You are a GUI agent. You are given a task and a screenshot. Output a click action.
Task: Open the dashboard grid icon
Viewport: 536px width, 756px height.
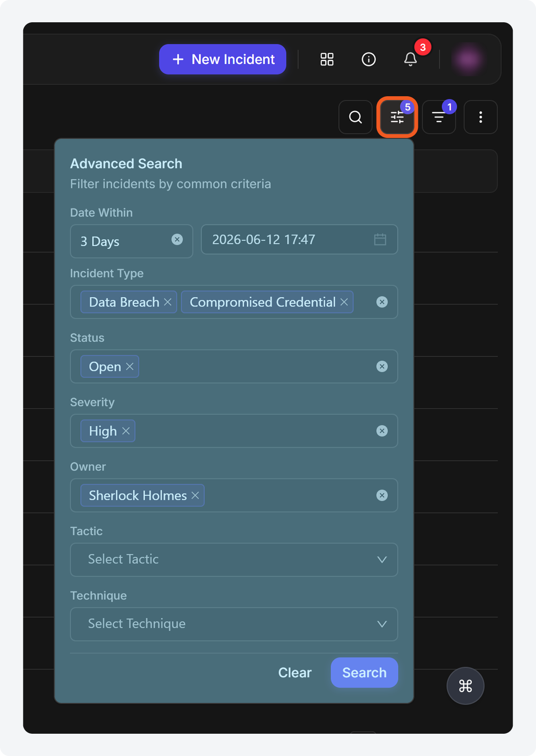pyautogui.click(x=327, y=59)
